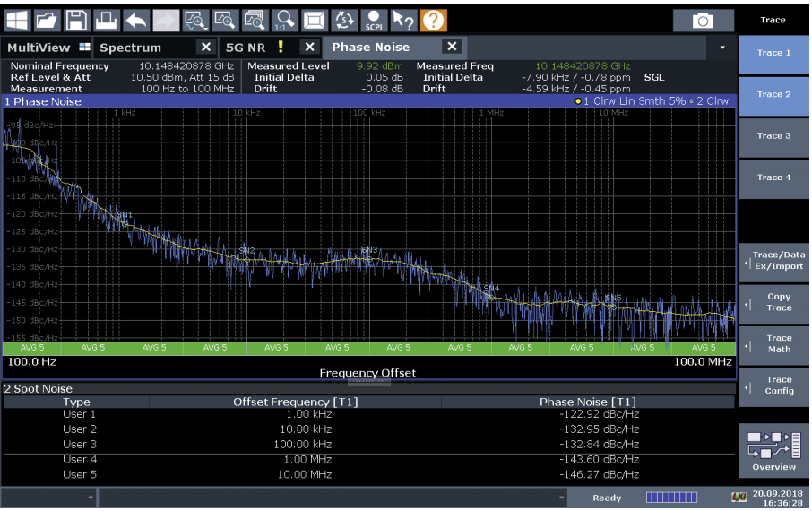Open a file with the folder icon
The height and width of the screenshot is (511, 812).
(x=47, y=19)
